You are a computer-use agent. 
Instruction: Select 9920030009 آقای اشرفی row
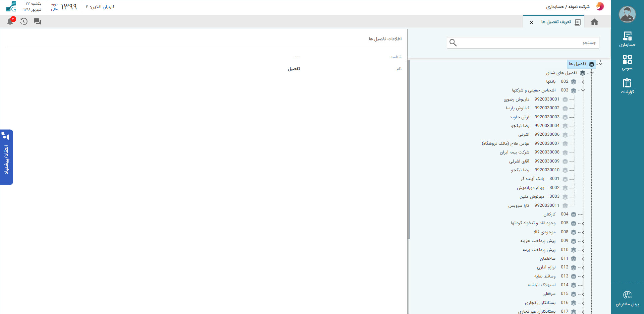pyautogui.click(x=539, y=161)
